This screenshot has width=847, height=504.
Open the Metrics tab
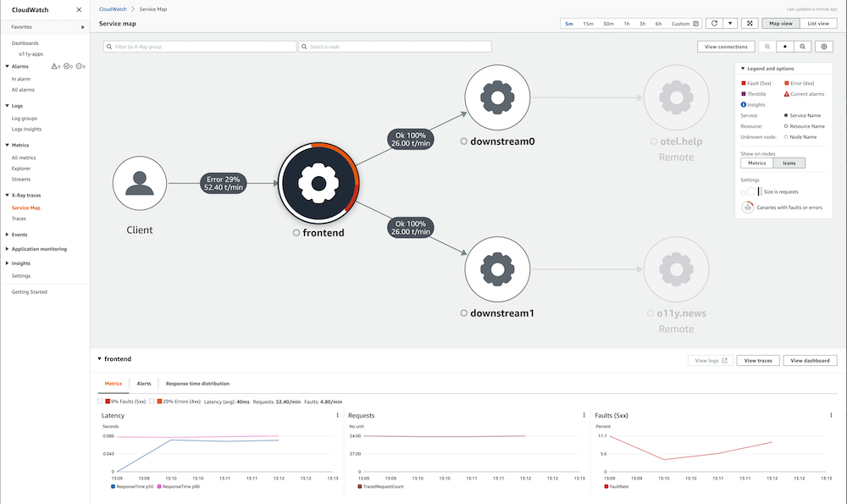(113, 384)
